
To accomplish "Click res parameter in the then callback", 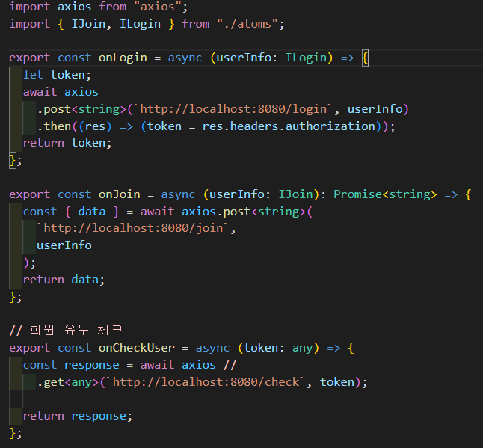I will pyautogui.click(x=95, y=126).
